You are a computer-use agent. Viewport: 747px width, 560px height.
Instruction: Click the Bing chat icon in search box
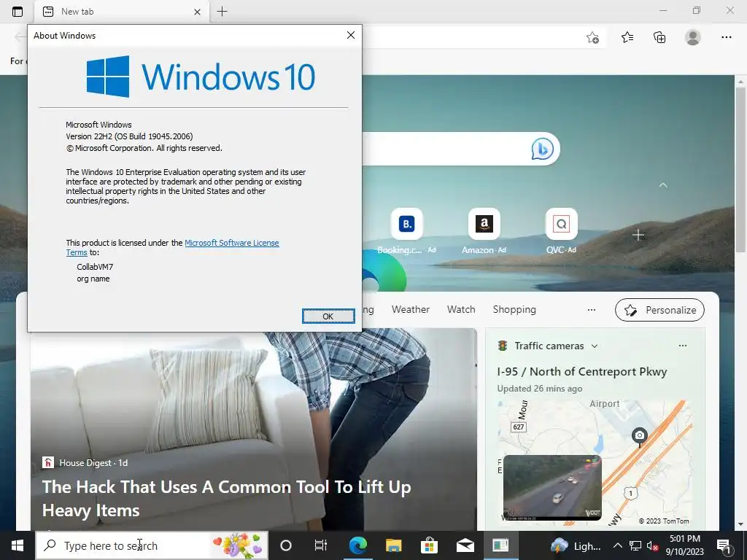(x=542, y=149)
